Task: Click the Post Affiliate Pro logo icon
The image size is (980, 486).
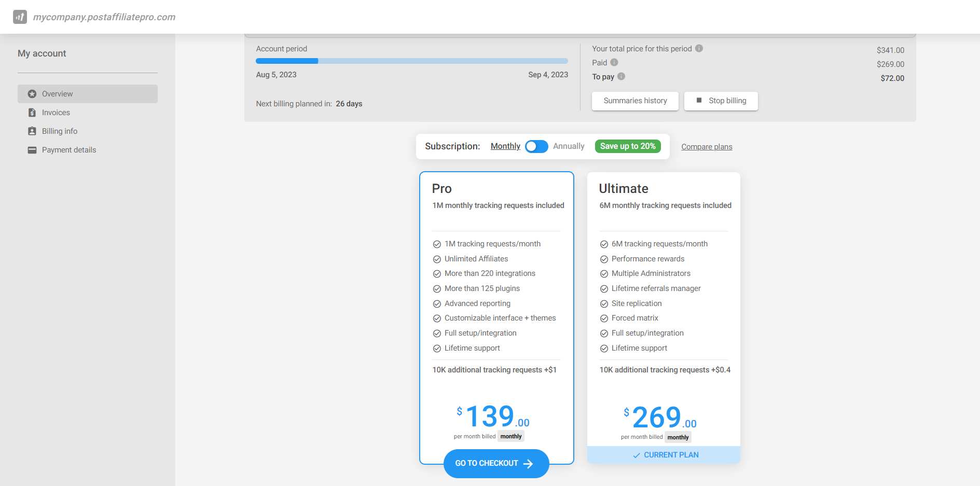Action: (20, 17)
